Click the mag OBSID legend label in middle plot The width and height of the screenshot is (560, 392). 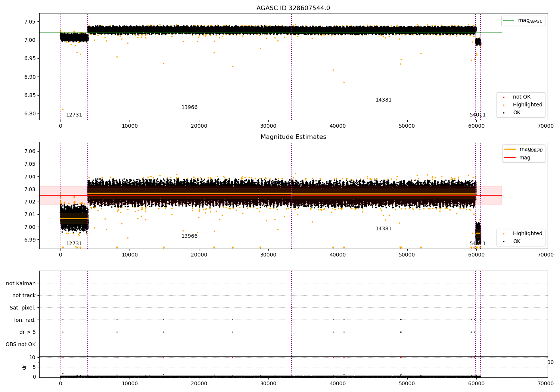click(x=531, y=149)
